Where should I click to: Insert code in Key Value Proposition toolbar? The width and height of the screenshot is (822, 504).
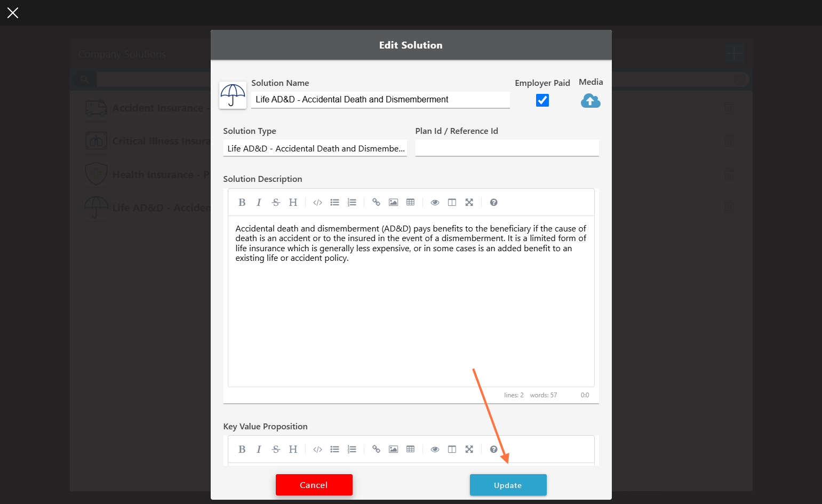click(x=317, y=449)
